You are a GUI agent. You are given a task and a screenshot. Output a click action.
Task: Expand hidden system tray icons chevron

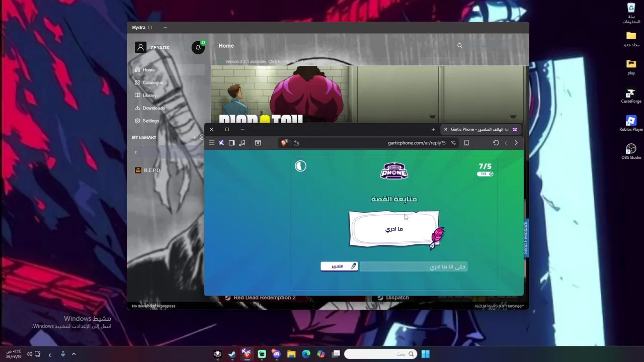click(x=73, y=354)
